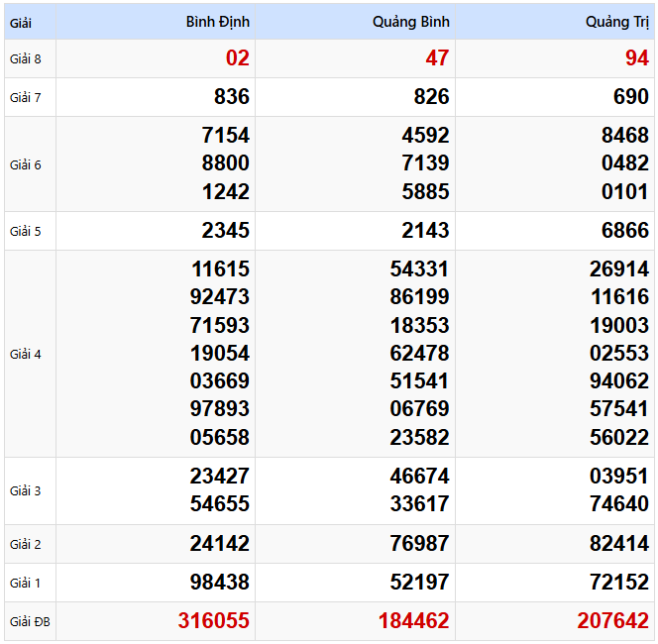
Task: Click Giải 3 number 74640
Action: coord(618,504)
